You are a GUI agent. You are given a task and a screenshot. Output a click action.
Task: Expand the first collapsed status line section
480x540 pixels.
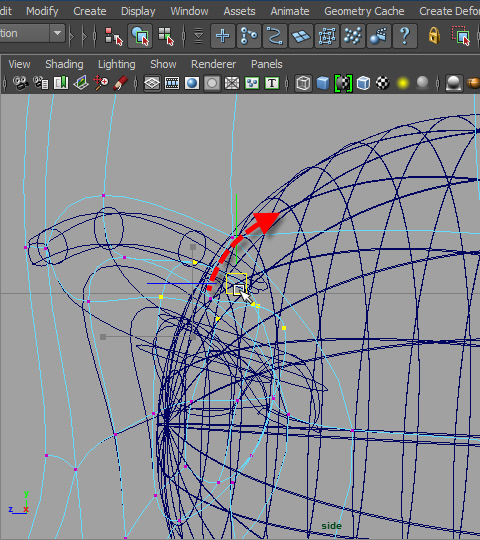click(x=72, y=35)
